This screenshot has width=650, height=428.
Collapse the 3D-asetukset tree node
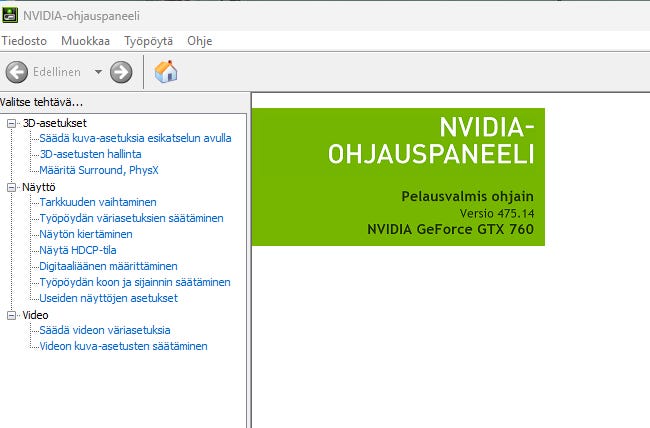tap(12, 123)
